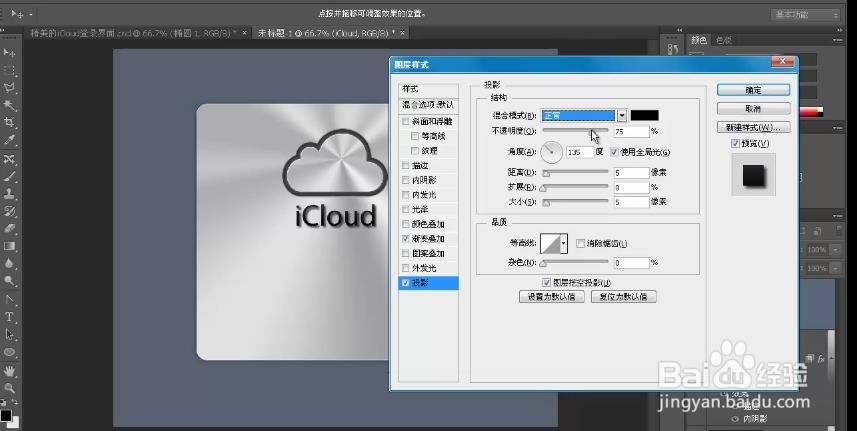The image size is (857, 431).
Task: Select the Magic Wand tool
Action: coord(9,105)
